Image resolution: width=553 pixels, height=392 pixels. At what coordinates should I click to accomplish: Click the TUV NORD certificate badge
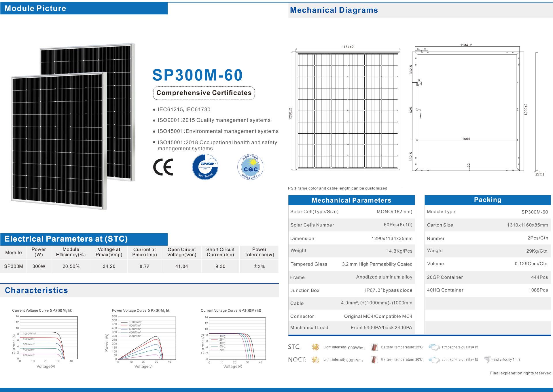[x=205, y=167]
